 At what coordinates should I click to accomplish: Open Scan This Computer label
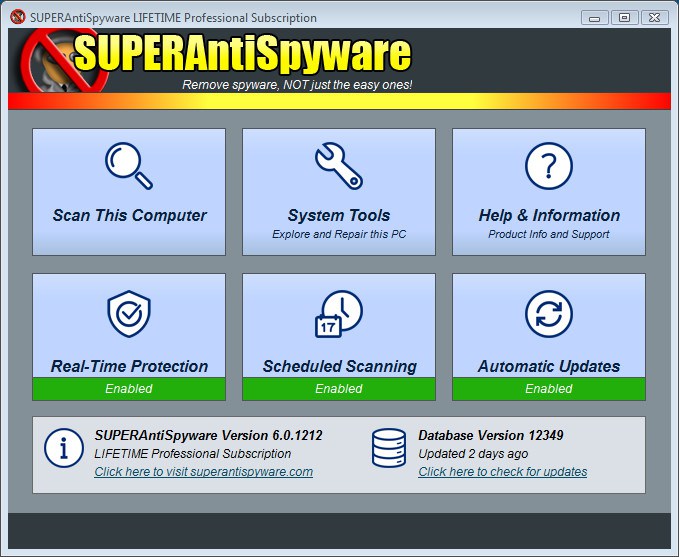click(129, 215)
